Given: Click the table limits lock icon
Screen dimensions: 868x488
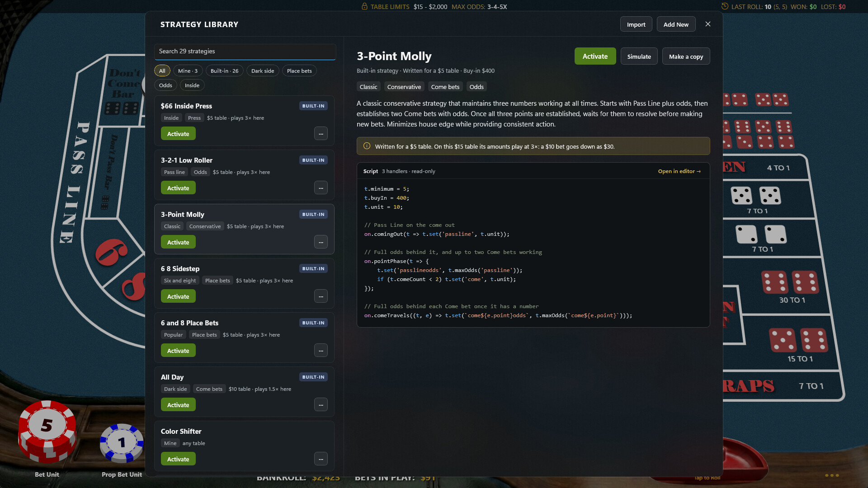Looking at the screenshot, I should 364,6.
